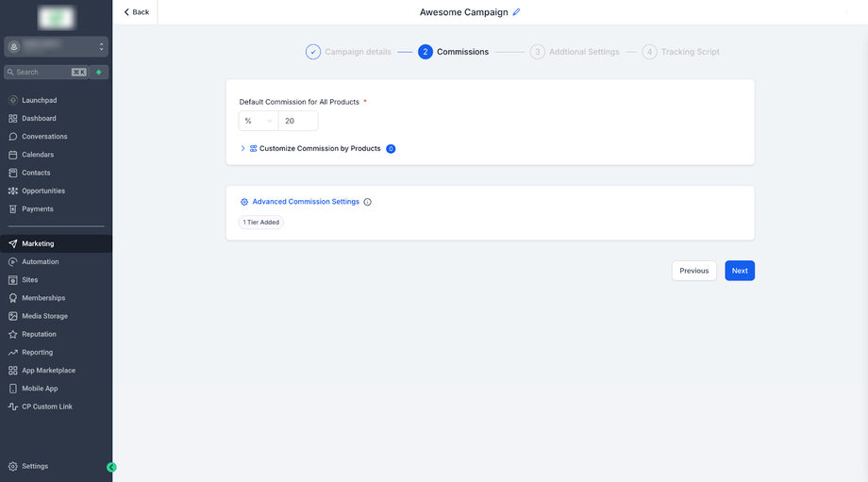
Task: Click the pencil icon beside Awesome Campaign
Action: [x=516, y=12]
